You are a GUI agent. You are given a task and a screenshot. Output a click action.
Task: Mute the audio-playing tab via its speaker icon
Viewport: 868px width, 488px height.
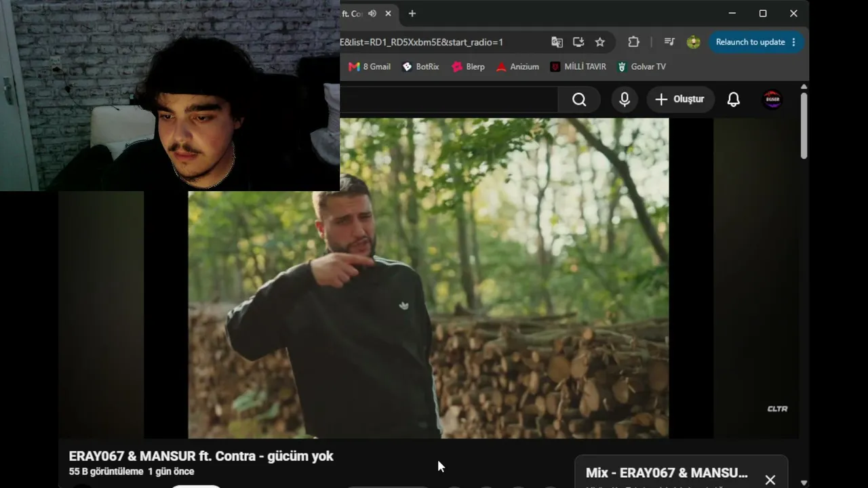pos(372,14)
